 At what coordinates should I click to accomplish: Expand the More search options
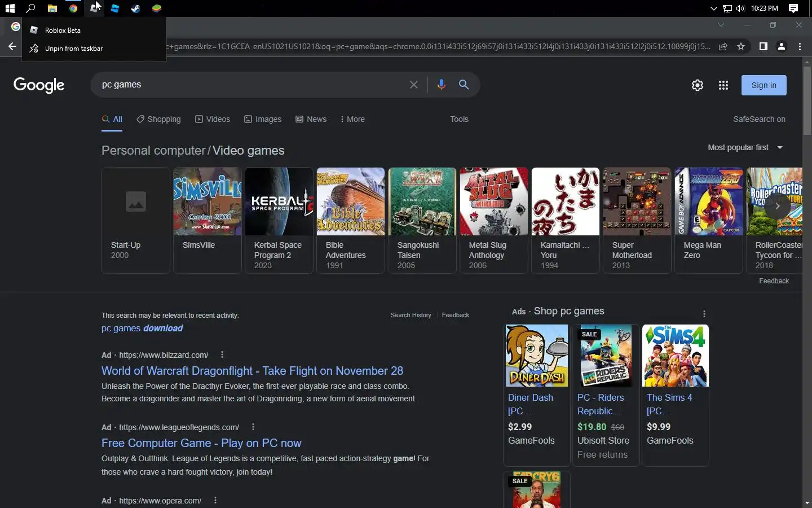pos(352,120)
